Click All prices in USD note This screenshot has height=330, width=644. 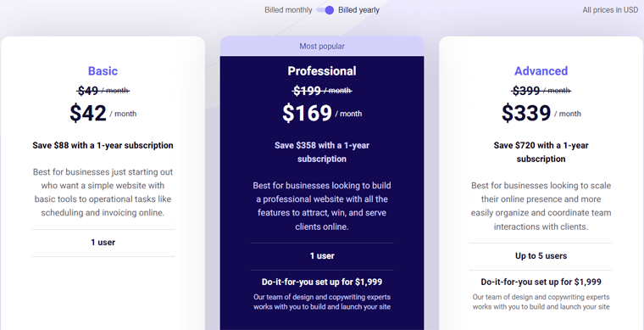point(610,10)
